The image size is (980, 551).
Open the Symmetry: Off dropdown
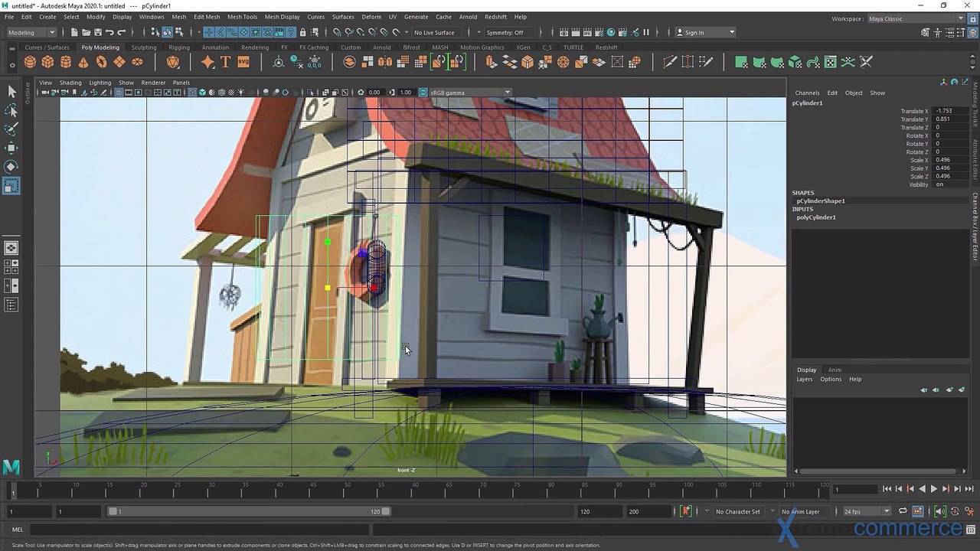point(508,32)
